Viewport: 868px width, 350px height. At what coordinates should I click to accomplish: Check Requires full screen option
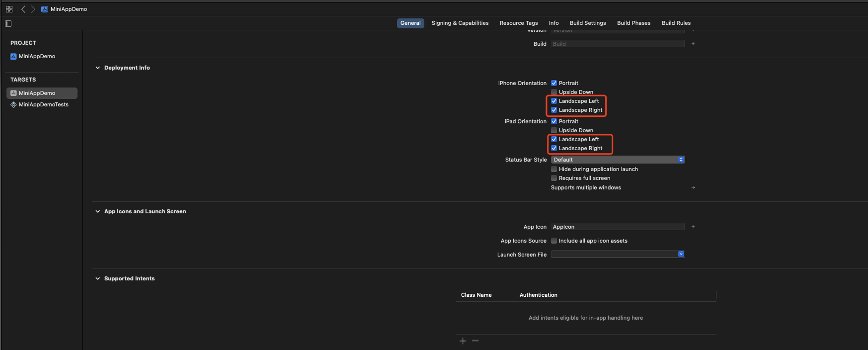click(x=554, y=178)
